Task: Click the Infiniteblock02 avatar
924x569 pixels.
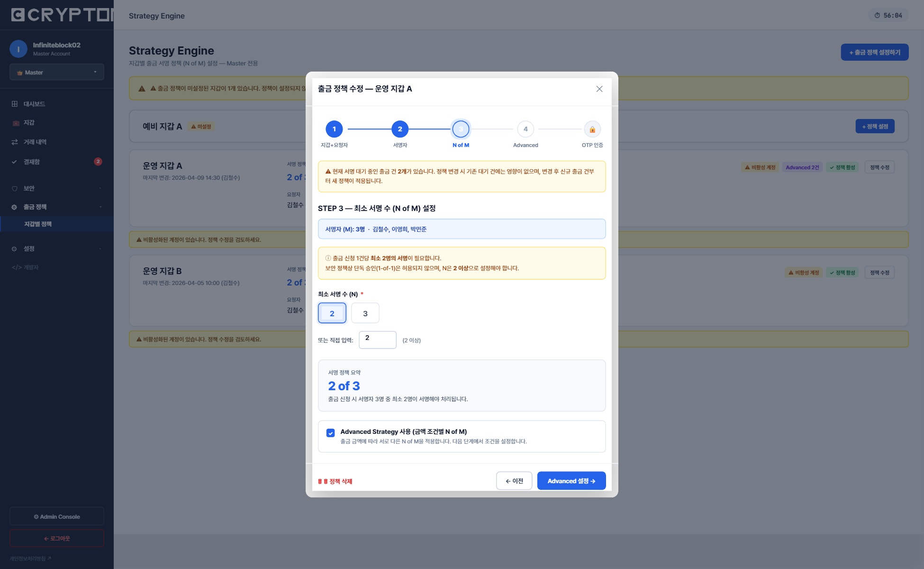Action: point(18,49)
